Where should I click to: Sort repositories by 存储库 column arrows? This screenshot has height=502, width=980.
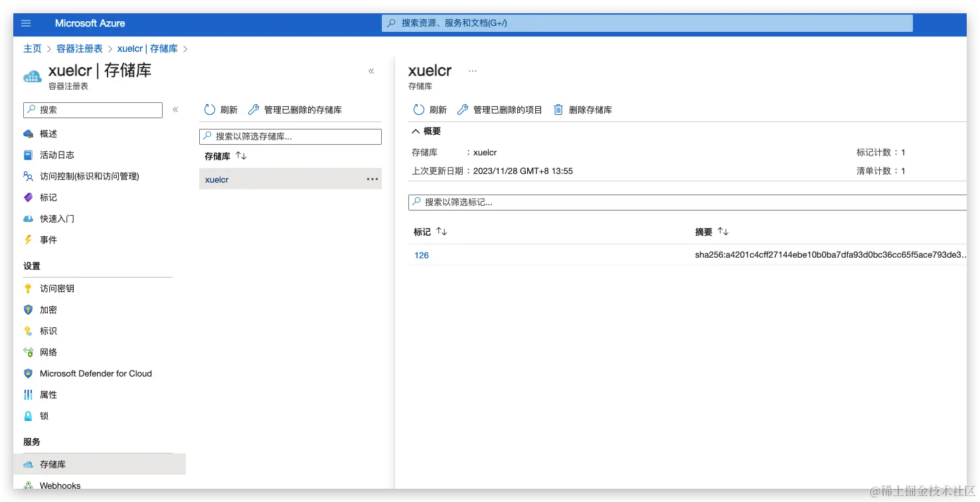241,156
